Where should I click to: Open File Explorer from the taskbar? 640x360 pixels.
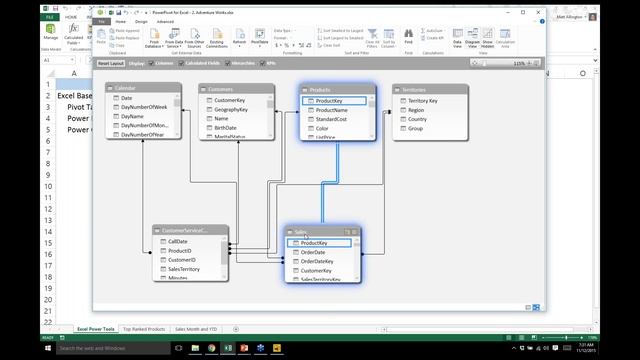[195, 348]
